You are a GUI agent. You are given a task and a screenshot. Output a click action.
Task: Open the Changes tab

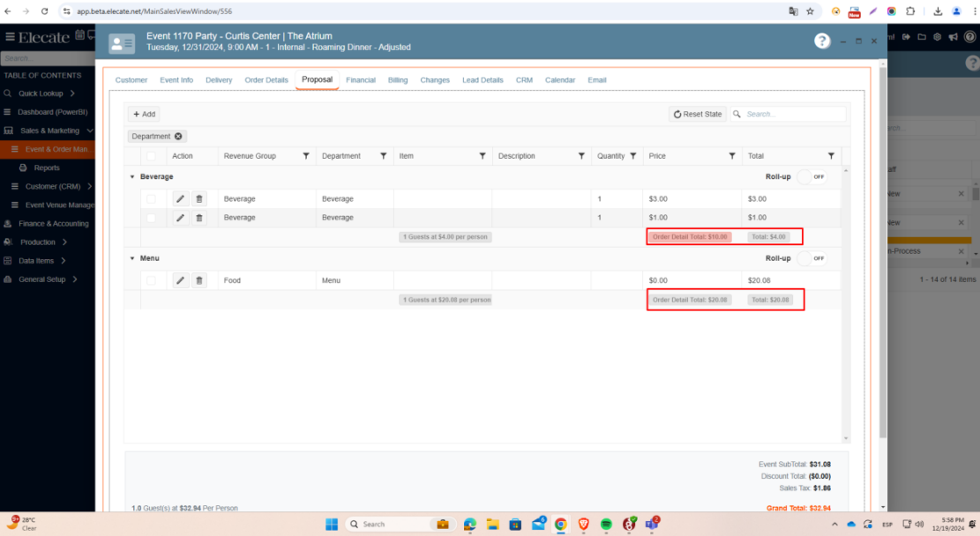(435, 80)
